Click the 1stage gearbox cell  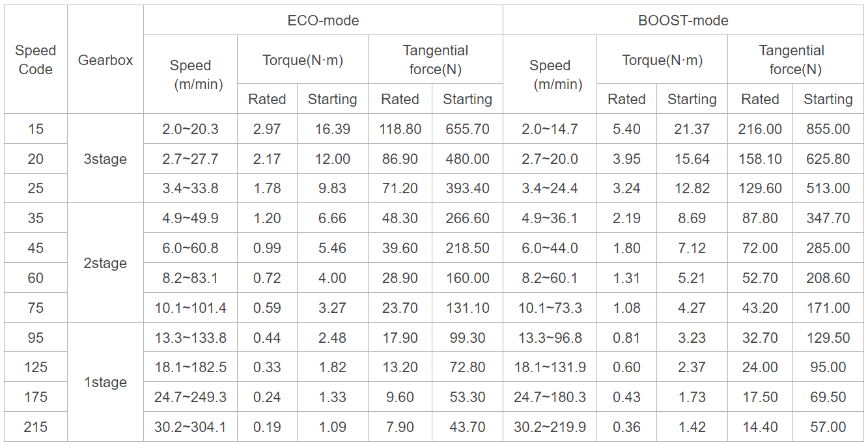[105, 383]
